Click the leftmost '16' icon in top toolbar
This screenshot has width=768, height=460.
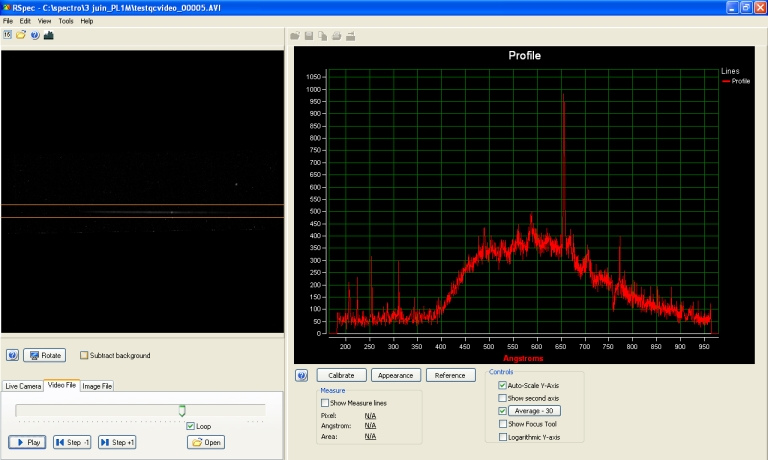(x=8, y=35)
